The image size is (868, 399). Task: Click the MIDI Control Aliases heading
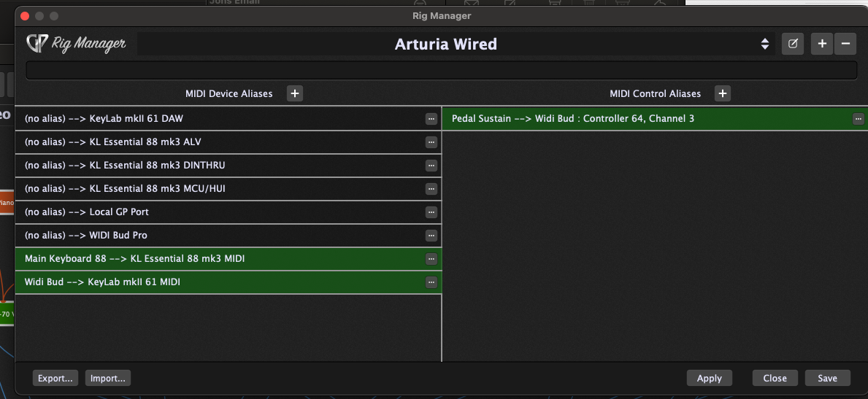pos(655,94)
